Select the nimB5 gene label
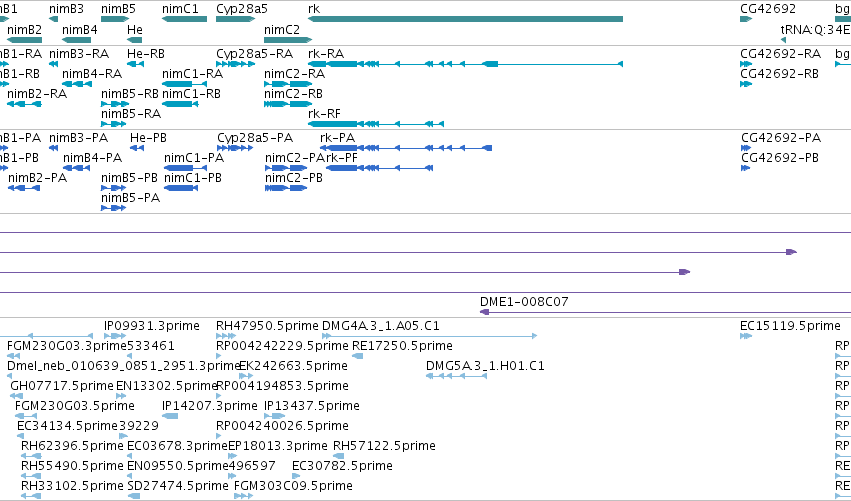This screenshot has width=851, height=501. coord(118,9)
